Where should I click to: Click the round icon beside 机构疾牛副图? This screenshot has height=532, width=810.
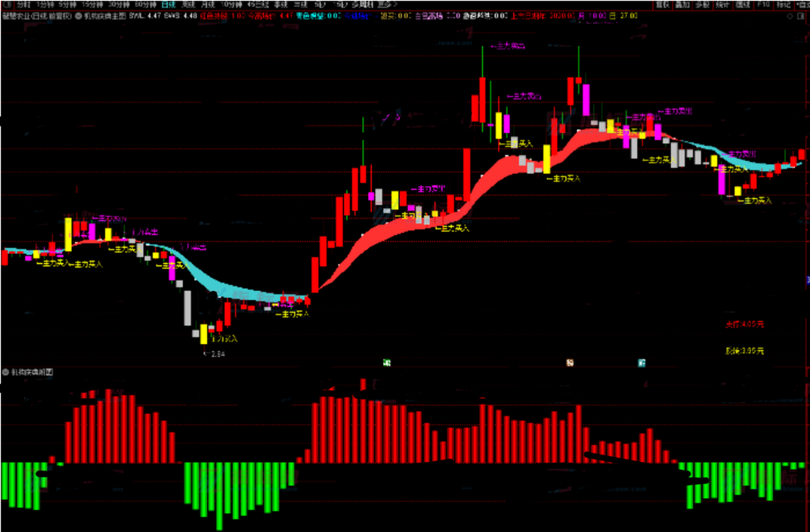click(6, 372)
